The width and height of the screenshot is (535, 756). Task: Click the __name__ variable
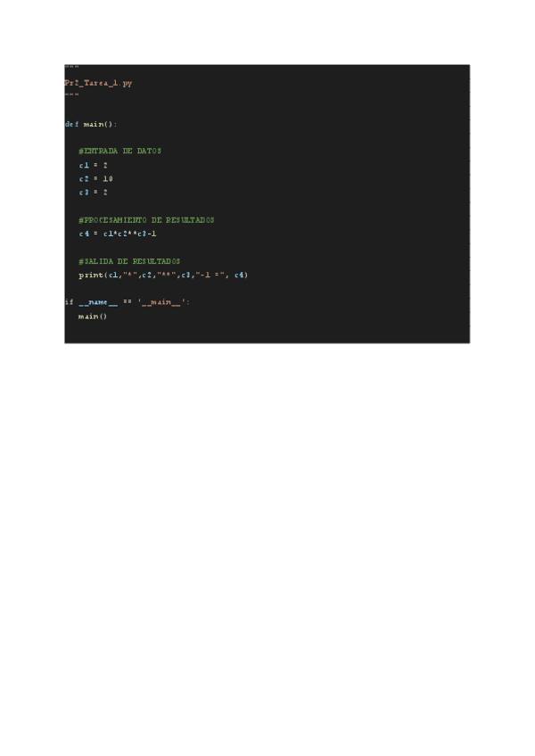98,302
